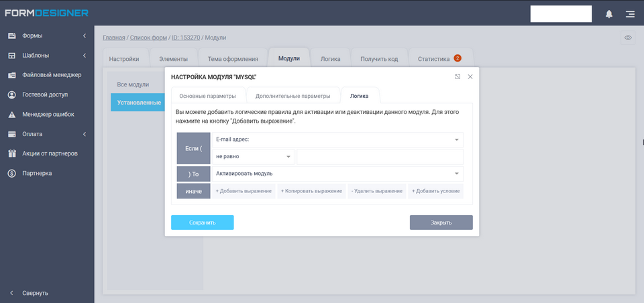Open File manager in sidebar

point(52,75)
